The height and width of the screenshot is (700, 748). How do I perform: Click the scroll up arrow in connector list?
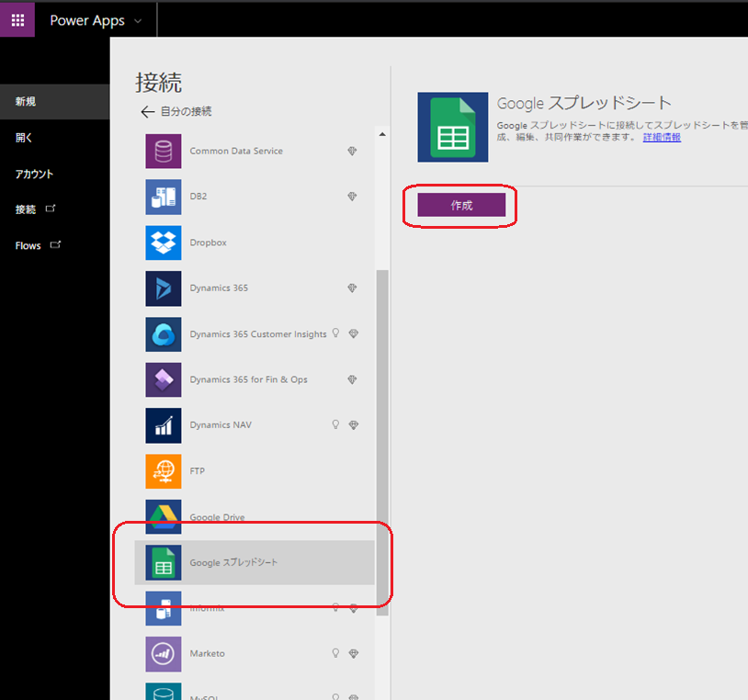tap(382, 134)
